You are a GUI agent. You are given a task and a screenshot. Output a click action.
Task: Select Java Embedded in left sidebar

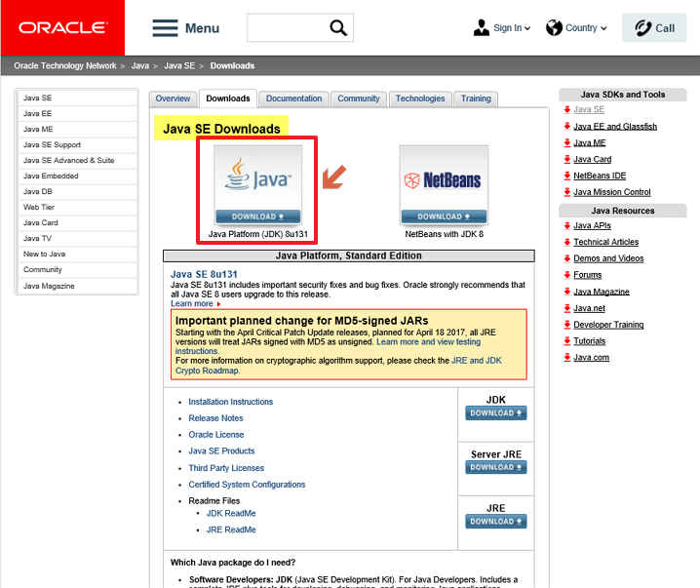click(x=77, y=176)
